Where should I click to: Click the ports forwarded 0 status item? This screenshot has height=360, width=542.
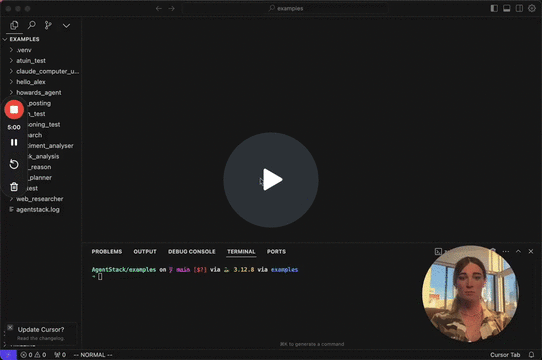pyautogui.click(x=60, y=355)
